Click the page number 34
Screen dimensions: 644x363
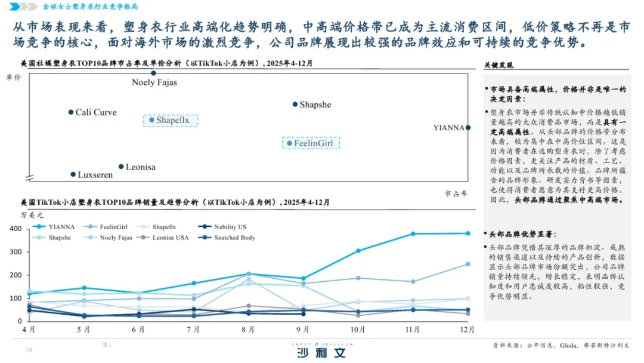(x=29, y=350)
